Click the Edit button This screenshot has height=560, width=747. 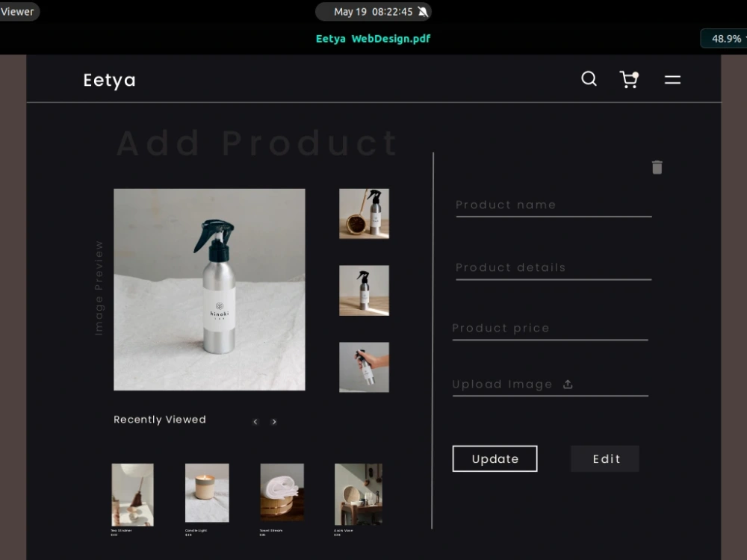pos(605,458)
